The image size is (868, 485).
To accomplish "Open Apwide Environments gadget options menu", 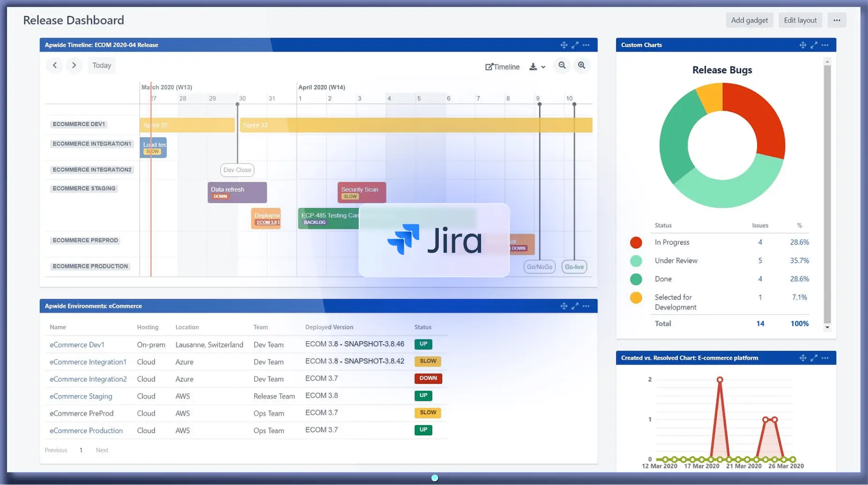I will pyautogui.click(x=586, y=306).
